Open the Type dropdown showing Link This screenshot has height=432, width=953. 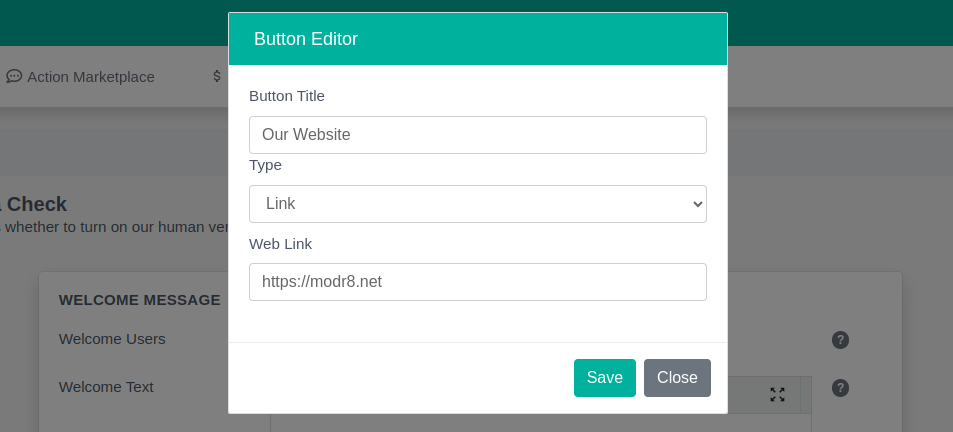click(x=478, y=204)
